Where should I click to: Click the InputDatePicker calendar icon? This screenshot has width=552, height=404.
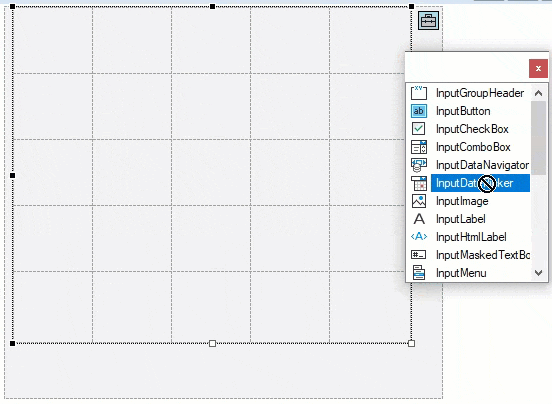pyautogui.click(x=419, y=183)
